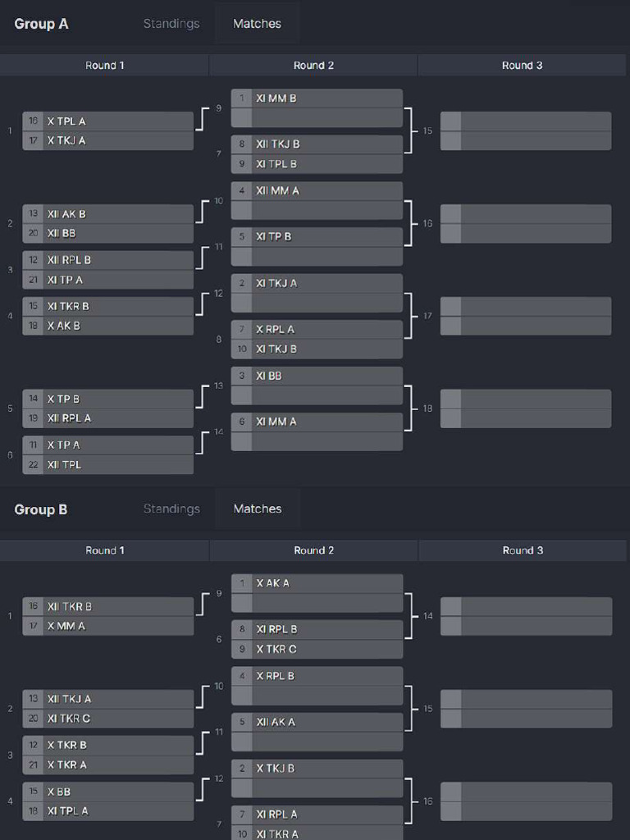Select the Group A Matches tab

(257, 24)
